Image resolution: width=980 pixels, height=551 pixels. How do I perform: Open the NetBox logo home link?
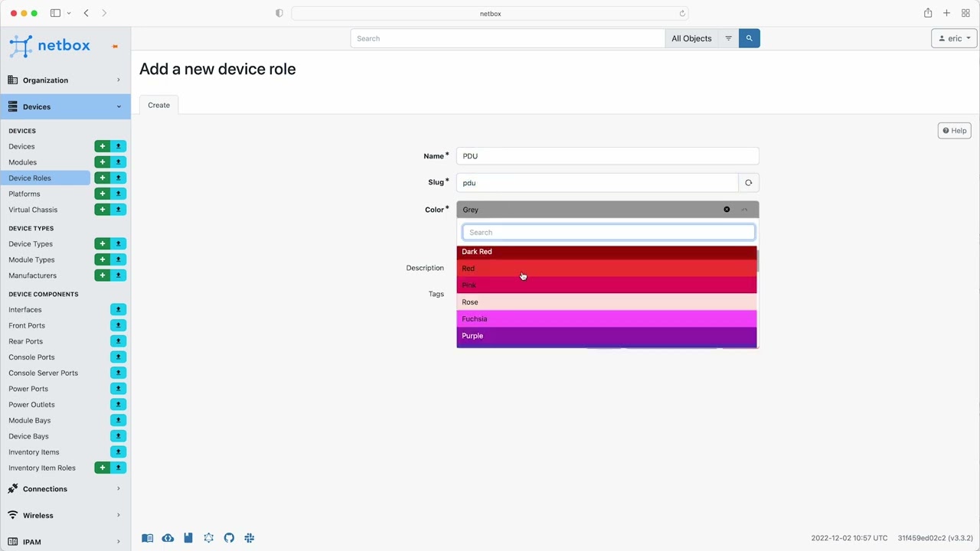tap(51, 46)
